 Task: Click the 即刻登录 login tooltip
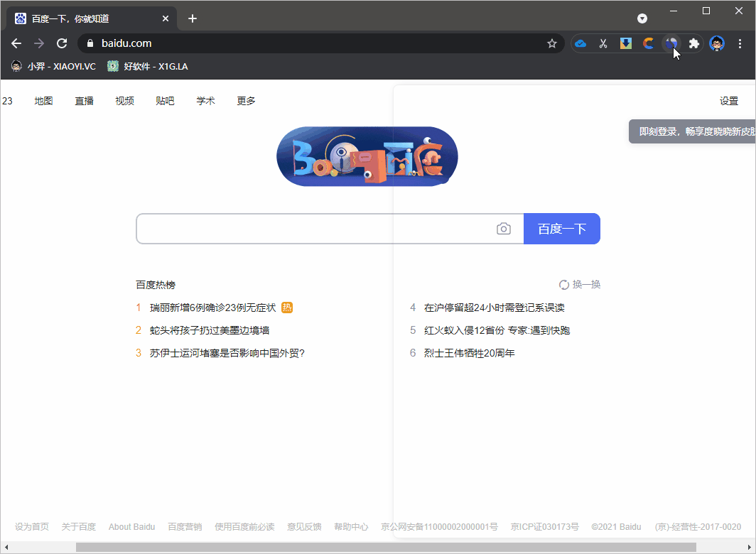(692, 131)
